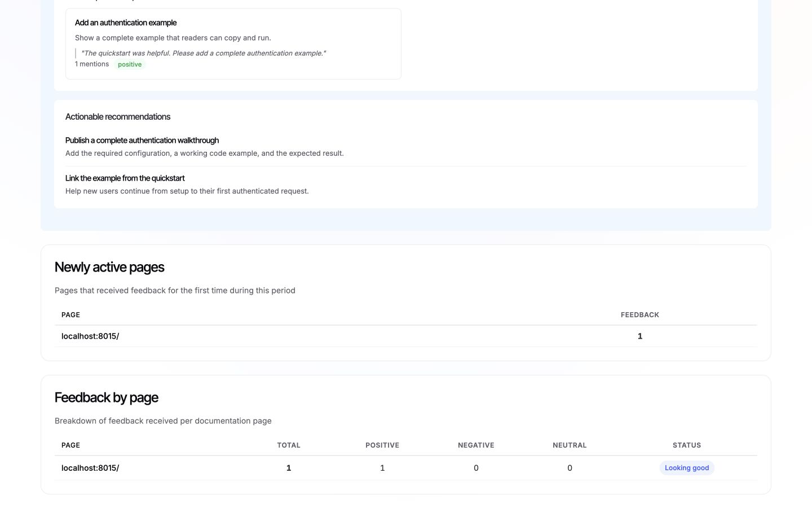Click the NEUTRAL column header
The image size is (812, 508).
(570, 445)
